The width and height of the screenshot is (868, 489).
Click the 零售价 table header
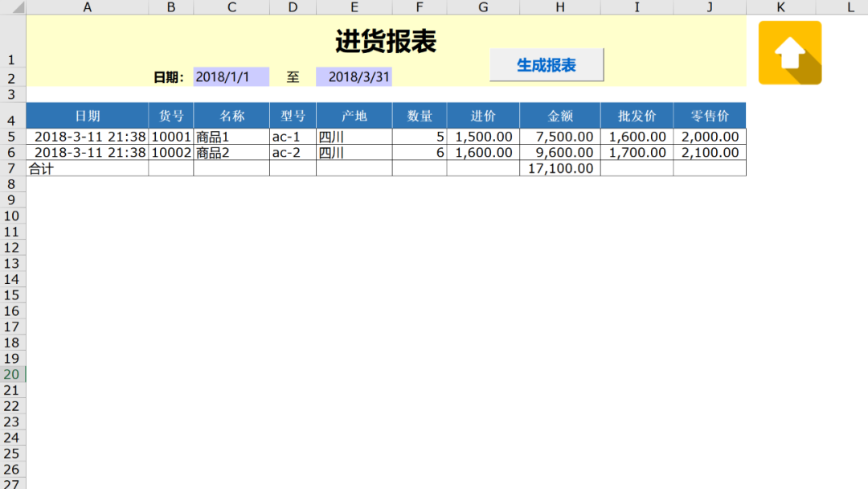709,116
